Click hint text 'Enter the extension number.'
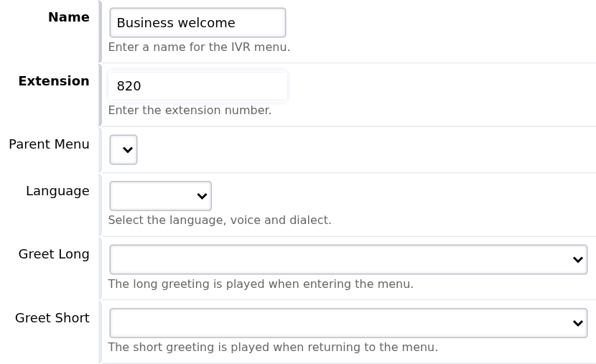The image size is (596, 364). [x=190, y=110]
